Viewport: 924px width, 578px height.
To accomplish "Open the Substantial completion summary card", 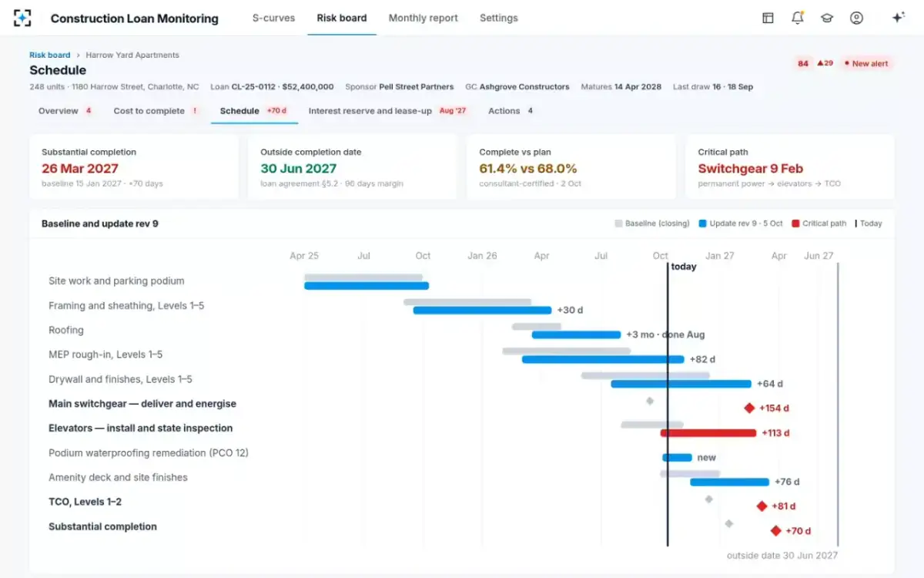I will [133, 167].
